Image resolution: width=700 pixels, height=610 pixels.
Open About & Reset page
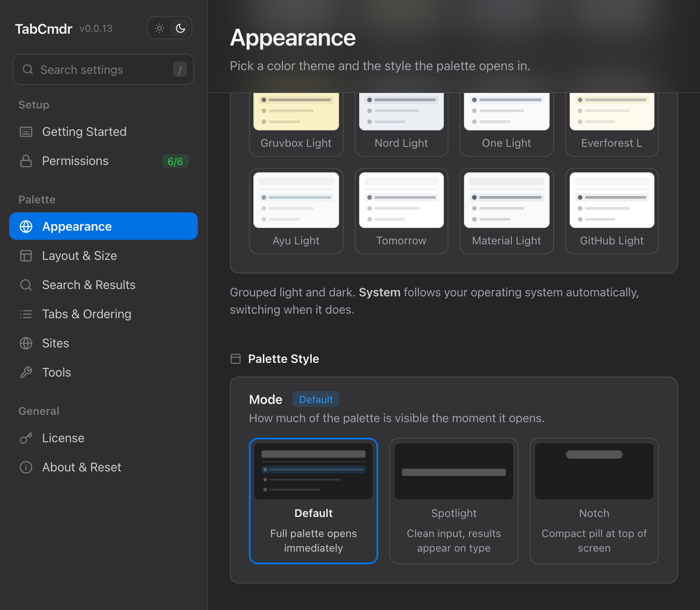tap(103, 467)
